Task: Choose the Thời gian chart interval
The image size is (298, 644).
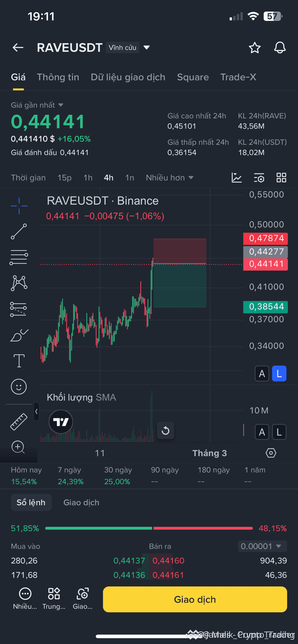Action: point(28,178)
